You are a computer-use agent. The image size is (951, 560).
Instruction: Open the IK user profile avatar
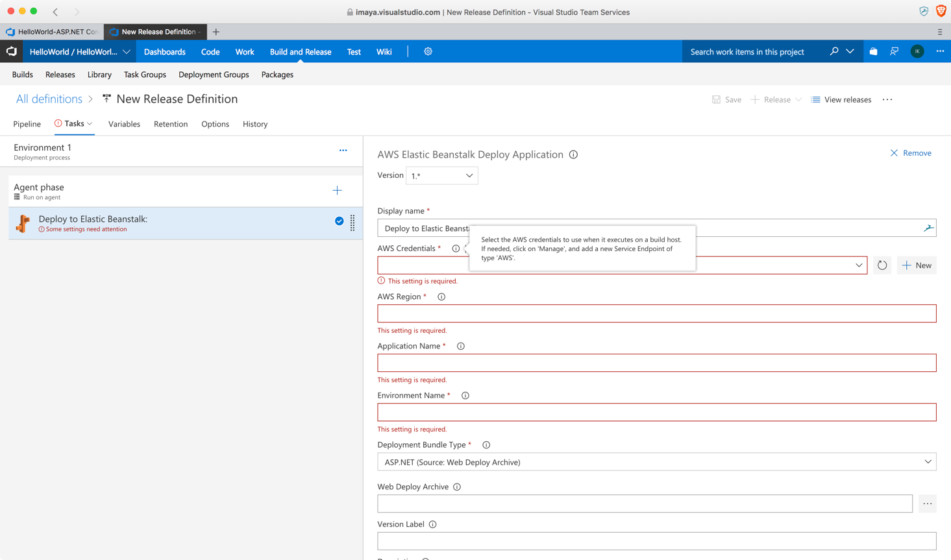[917, 51]
